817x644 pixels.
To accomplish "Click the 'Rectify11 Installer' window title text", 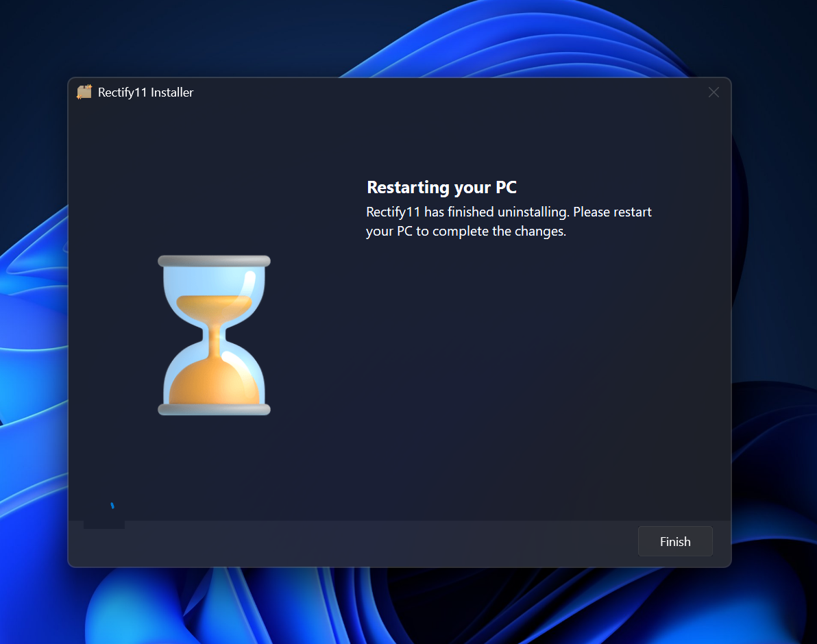I will tap(145, 92).
